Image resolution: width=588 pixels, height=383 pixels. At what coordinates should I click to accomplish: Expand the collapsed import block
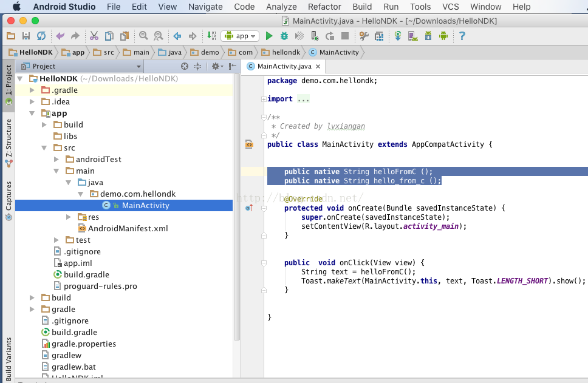264,100
